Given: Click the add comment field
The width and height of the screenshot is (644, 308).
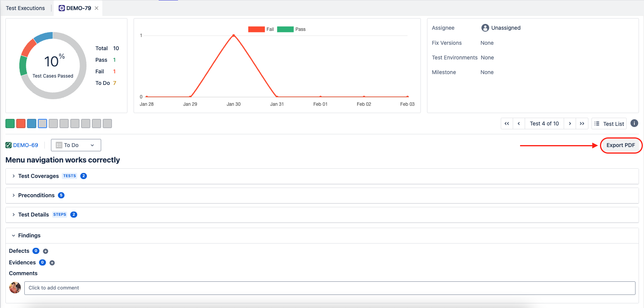Looking at the screenshot, I should (329, 288).
